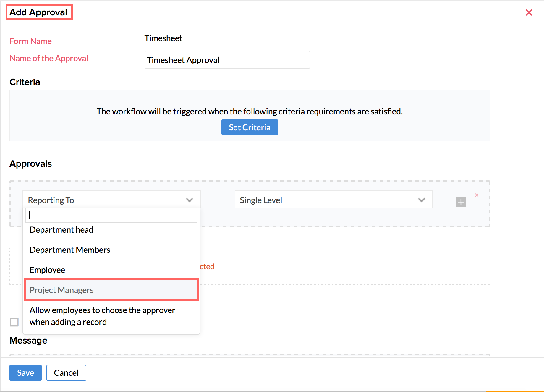The height and width of the screenshot is (392, 544).
Task: Choose Allow employees to choose the approver
Action: tap(102, 316)
